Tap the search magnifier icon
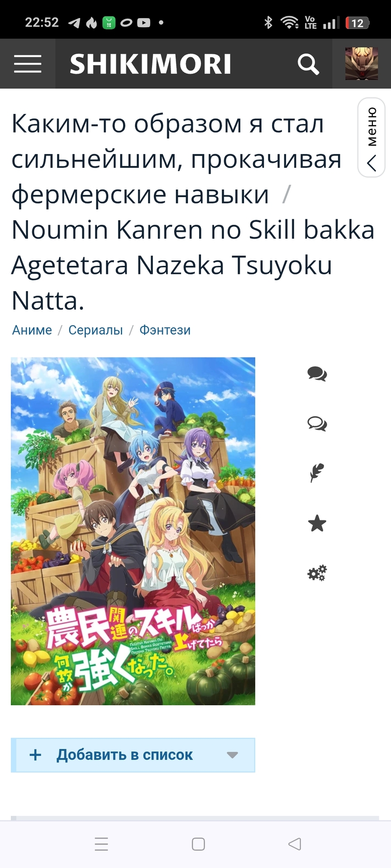 [x=308, y=64]
